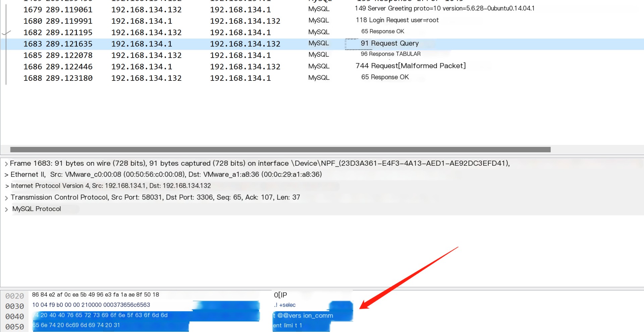Image resolution: width=644 pixels, height=332 pixels.
Task: Select packet 1682 Response OK row
Action: [322, 32]
